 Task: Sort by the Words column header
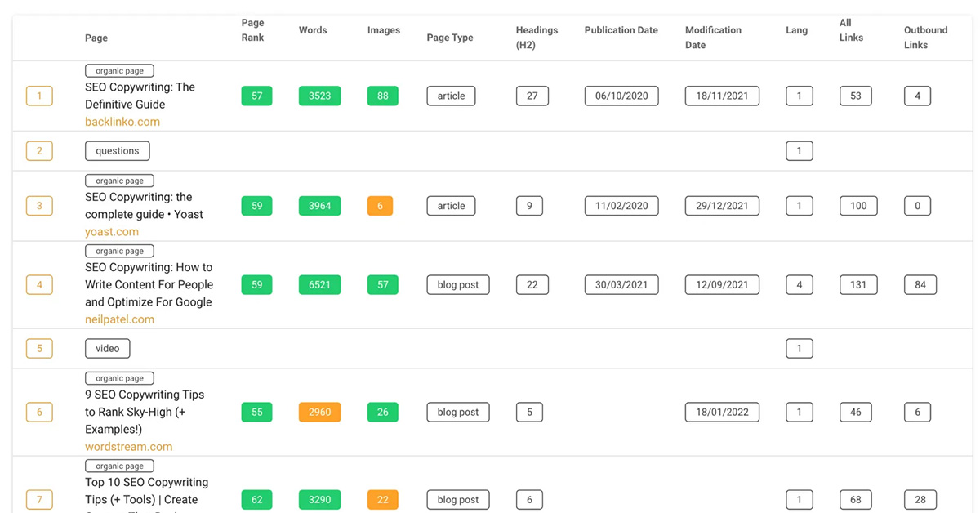coord(313,30)
